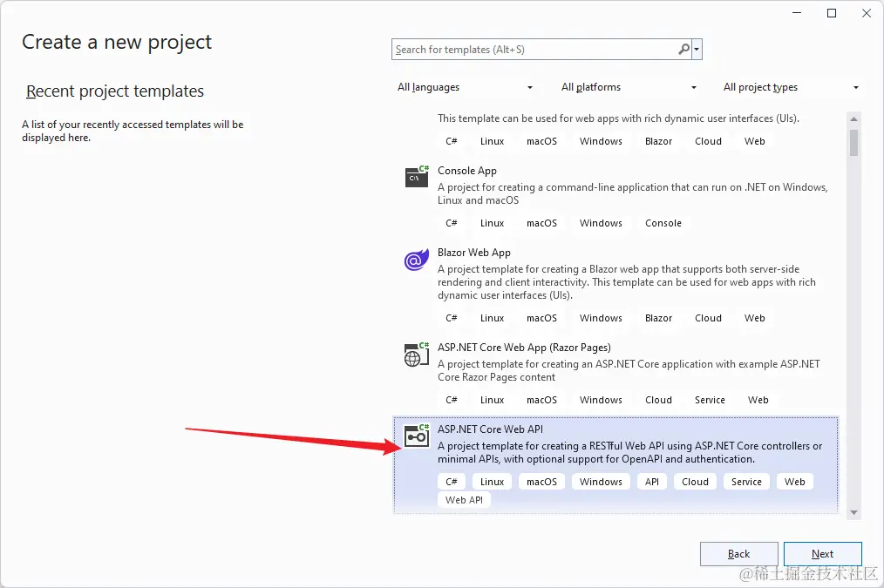The height and width of the screenshot is (588, 884).
Task: Click the Recent project templates heading
Action: tap(115, 91)
